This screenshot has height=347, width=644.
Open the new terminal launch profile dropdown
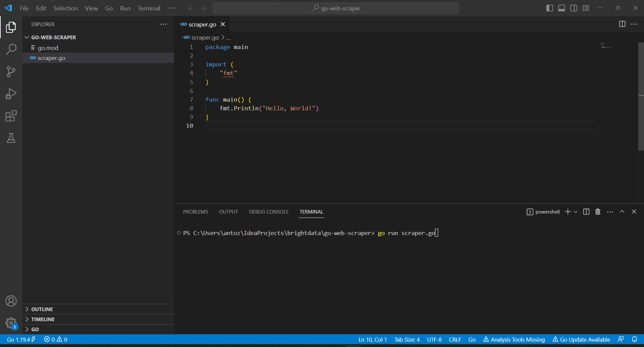576,212
